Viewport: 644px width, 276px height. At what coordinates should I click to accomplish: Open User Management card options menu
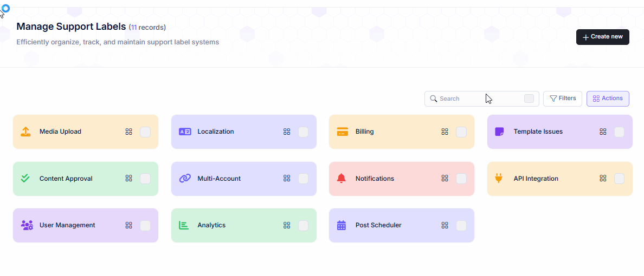(x=128, y=225)
